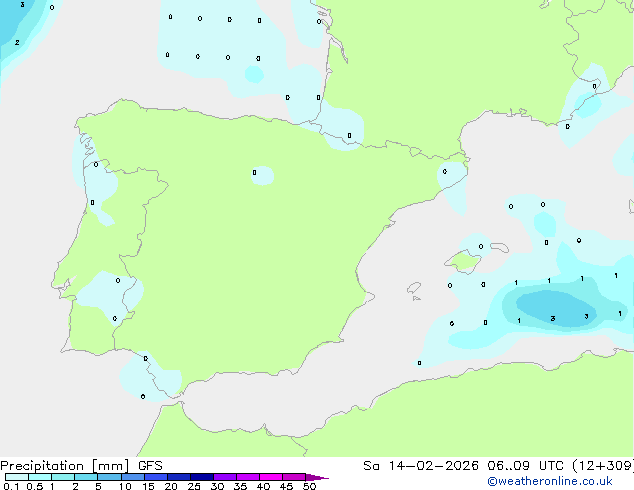Select legend swatch between 5 and 10
The width and height of the screenshot is (634, 490).
coord(109,477)
